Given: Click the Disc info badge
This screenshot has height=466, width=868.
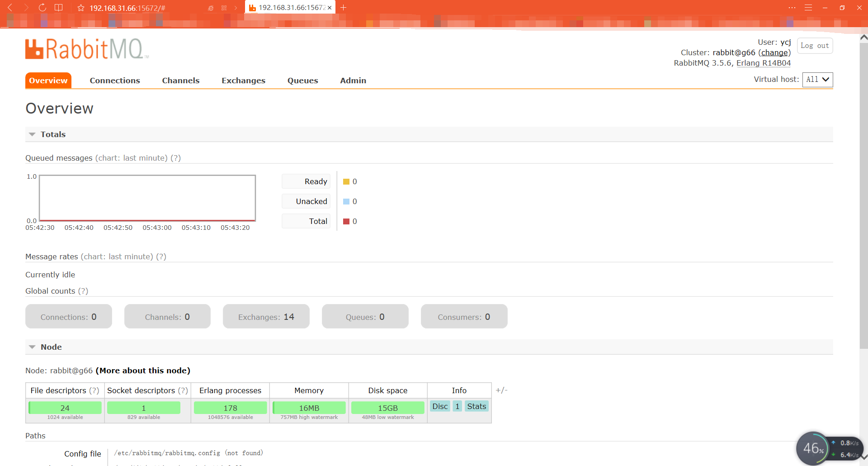Looking at the screenshot, I should pyautogui.click(x=440, y=406).
